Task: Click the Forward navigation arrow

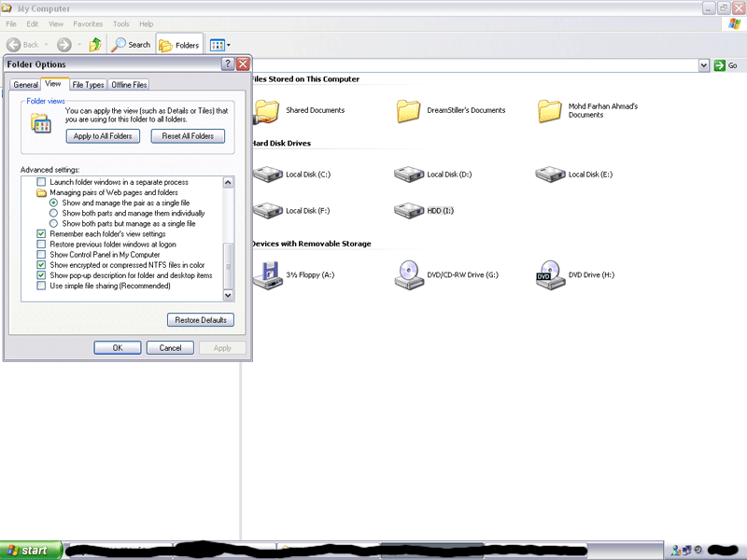Action: coord(63,45)
